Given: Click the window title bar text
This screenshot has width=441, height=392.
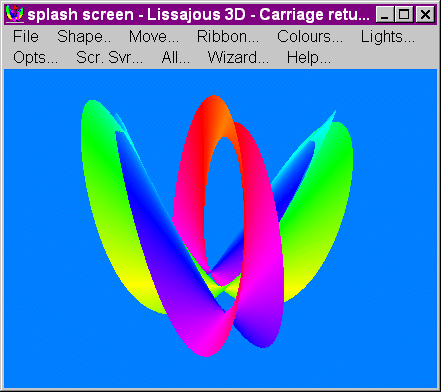Looking at the screenshot, I should [199, 15].
